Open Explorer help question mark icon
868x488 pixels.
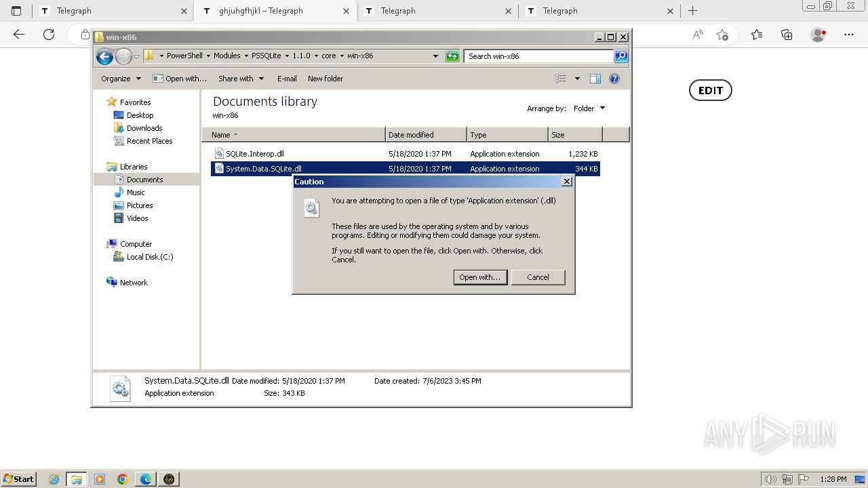click(614, 79)
